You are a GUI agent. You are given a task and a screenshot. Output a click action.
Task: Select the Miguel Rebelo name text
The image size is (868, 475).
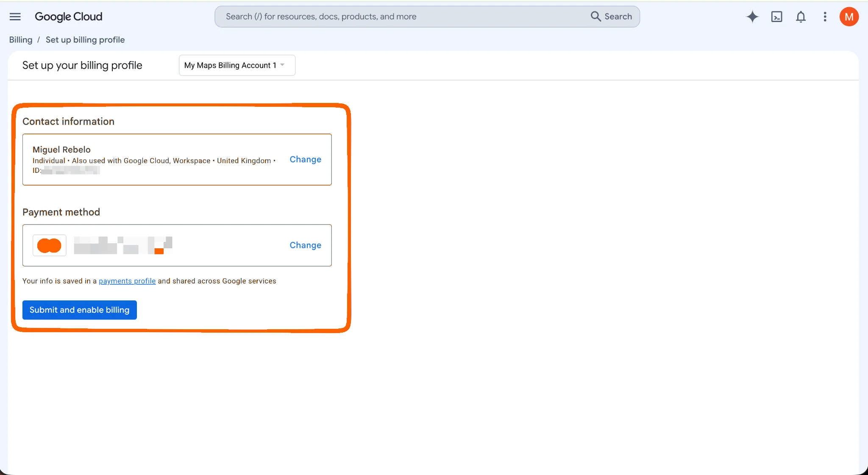(61, 150)
